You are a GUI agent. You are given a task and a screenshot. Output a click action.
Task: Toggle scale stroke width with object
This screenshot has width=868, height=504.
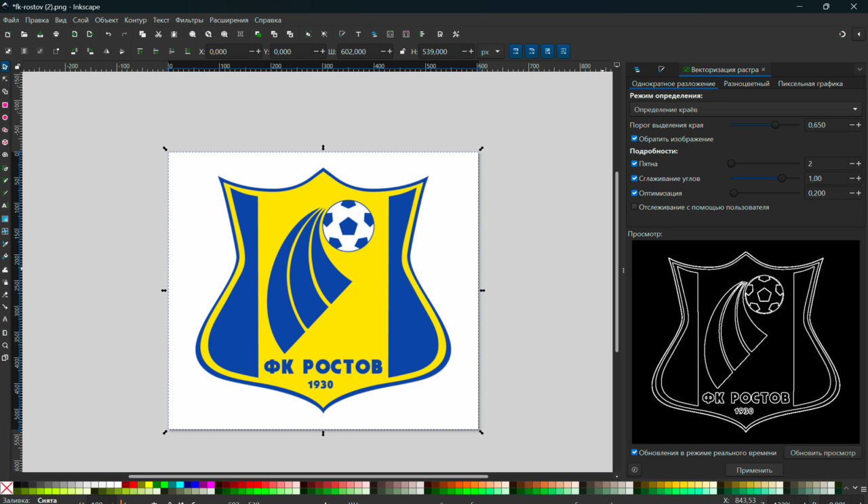click(516, 52)
